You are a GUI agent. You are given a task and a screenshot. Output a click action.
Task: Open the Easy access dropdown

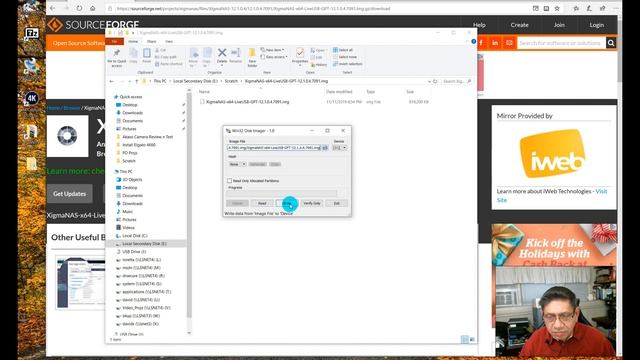(x=274, y=57)
